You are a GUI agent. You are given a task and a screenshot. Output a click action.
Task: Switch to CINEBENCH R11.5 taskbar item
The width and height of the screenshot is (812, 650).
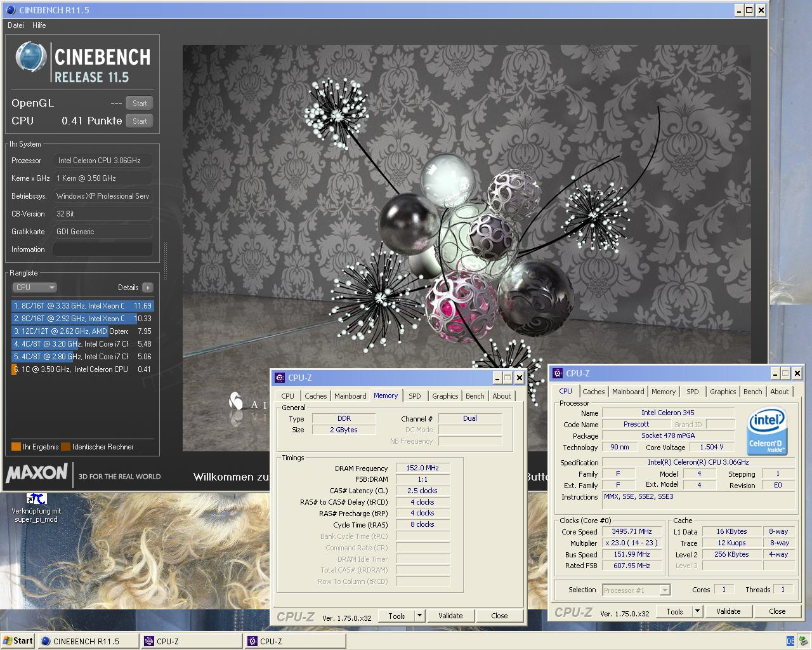[x=88, y=641]
